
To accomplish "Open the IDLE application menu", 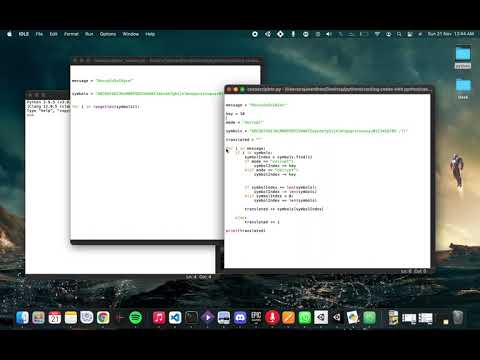I will click(x=24, y=34).
